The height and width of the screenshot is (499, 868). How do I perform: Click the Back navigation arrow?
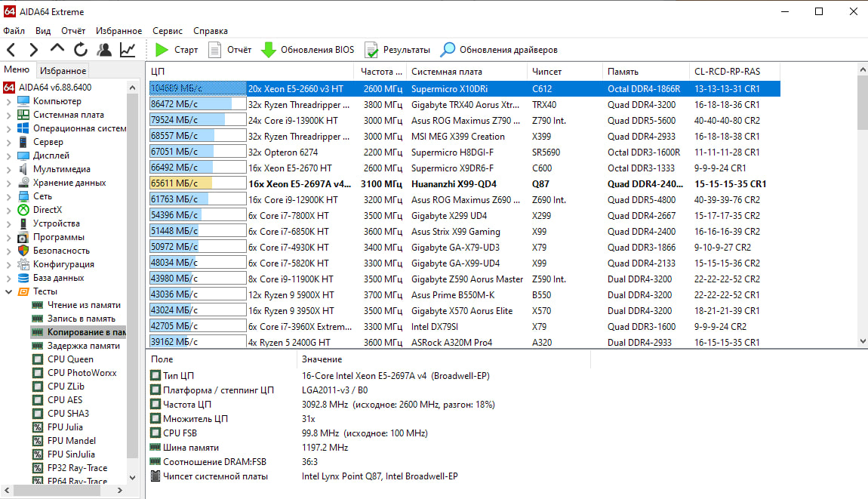click(11, 50)
